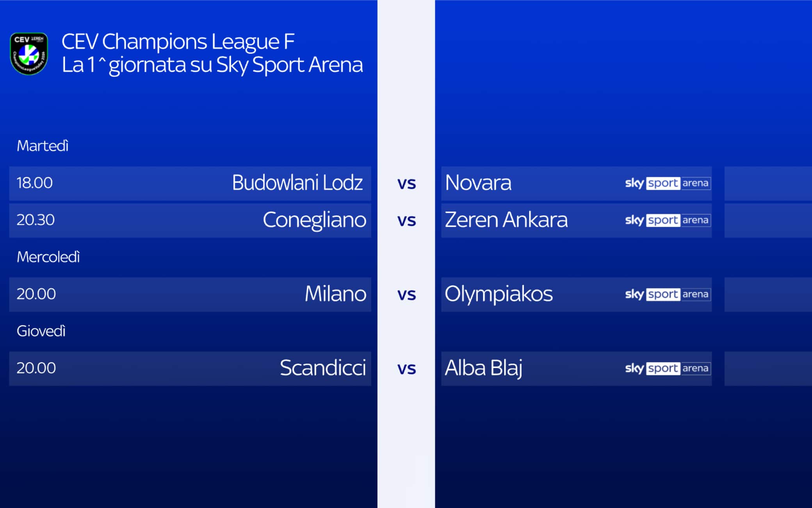Open the Olympiakos team entry
812x508 pixels.
[x=499, y=294]
